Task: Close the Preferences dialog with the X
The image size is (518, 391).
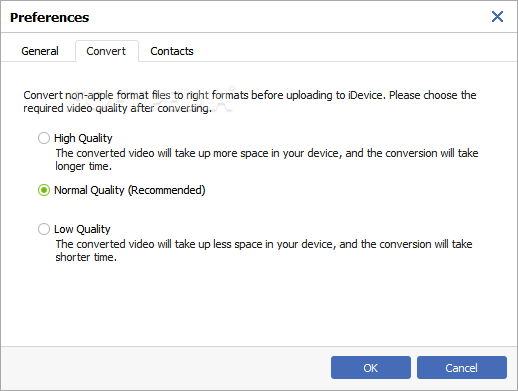Action: 497,16
